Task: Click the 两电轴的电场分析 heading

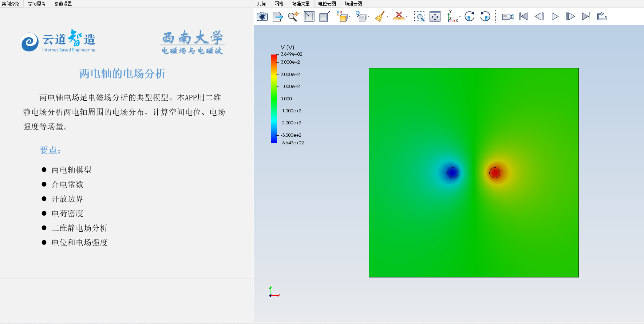Action: (x=123, y=74)
